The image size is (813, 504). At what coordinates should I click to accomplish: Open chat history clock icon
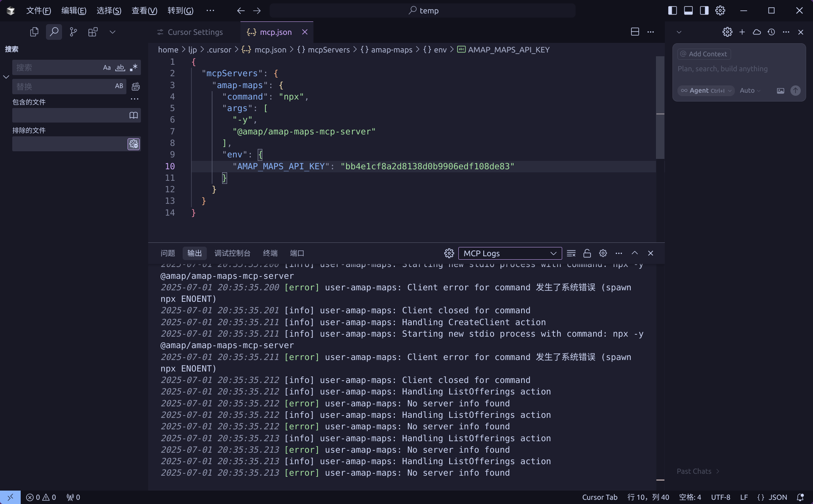pos(771,32)
